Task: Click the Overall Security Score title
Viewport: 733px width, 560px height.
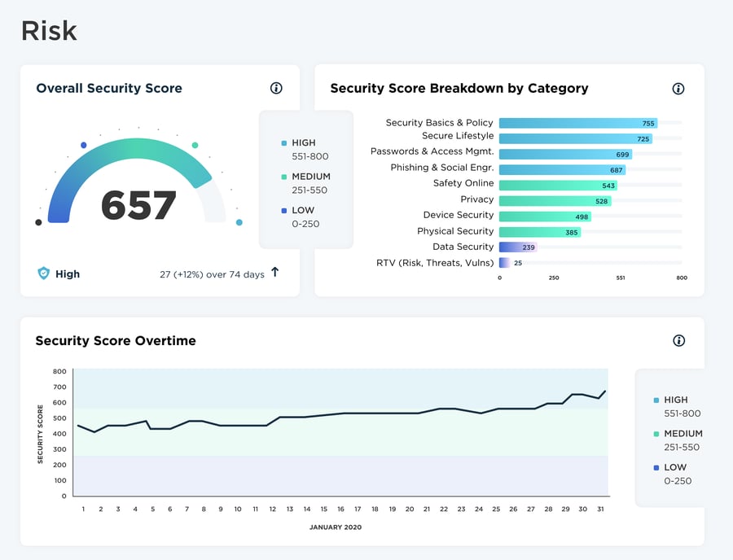Action: click(x=109, y=88)
